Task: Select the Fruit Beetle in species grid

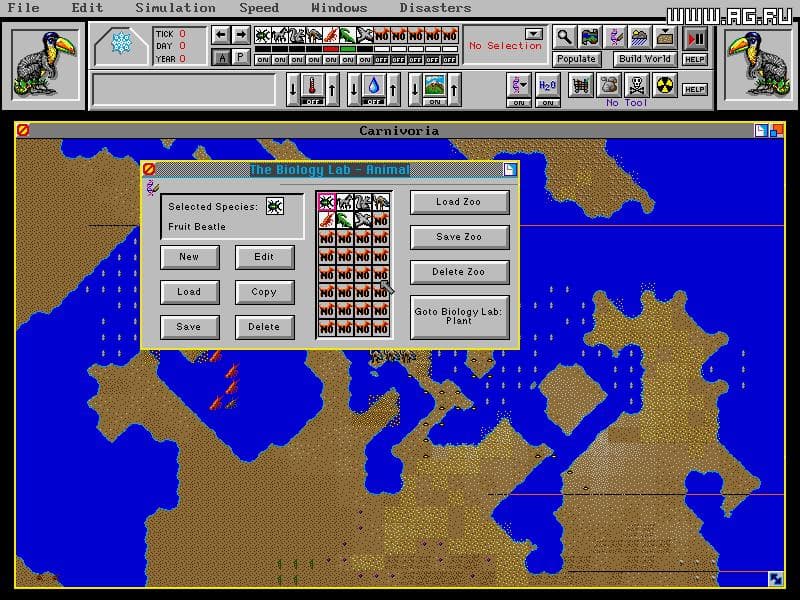Action: [x=327, y=202]
